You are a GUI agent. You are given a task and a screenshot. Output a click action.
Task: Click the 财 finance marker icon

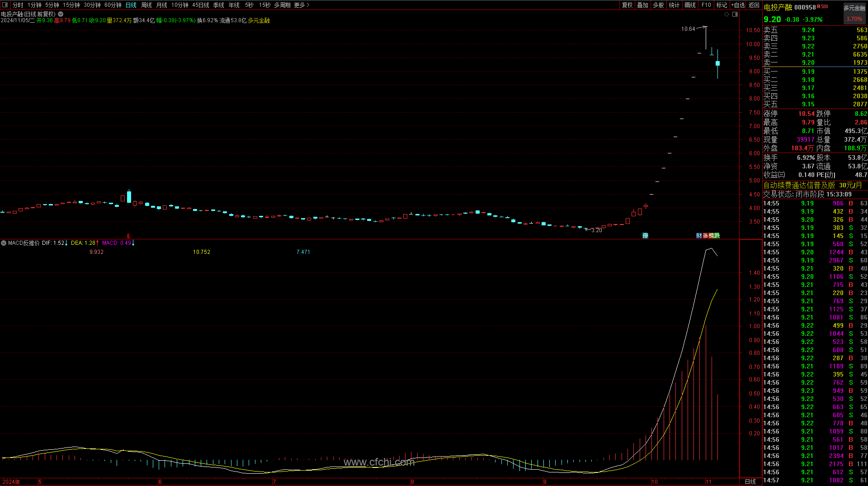point(698,236)
